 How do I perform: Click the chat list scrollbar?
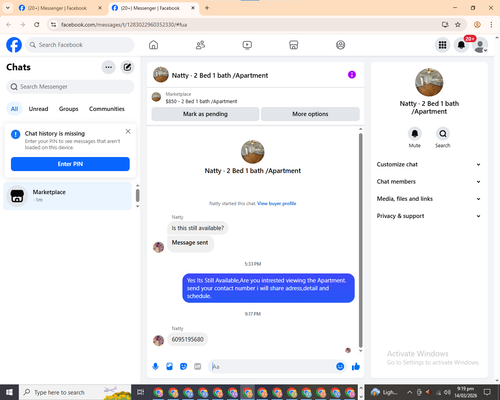click(138, 196)
